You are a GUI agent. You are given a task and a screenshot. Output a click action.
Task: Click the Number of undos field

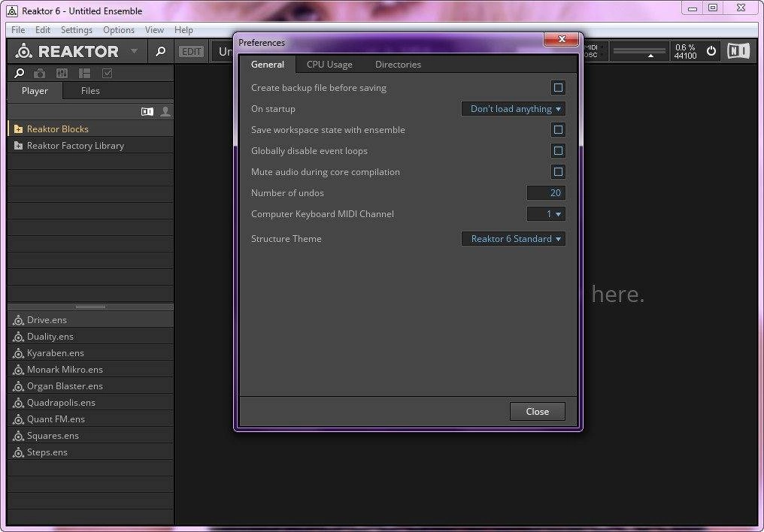coord(546,193)
